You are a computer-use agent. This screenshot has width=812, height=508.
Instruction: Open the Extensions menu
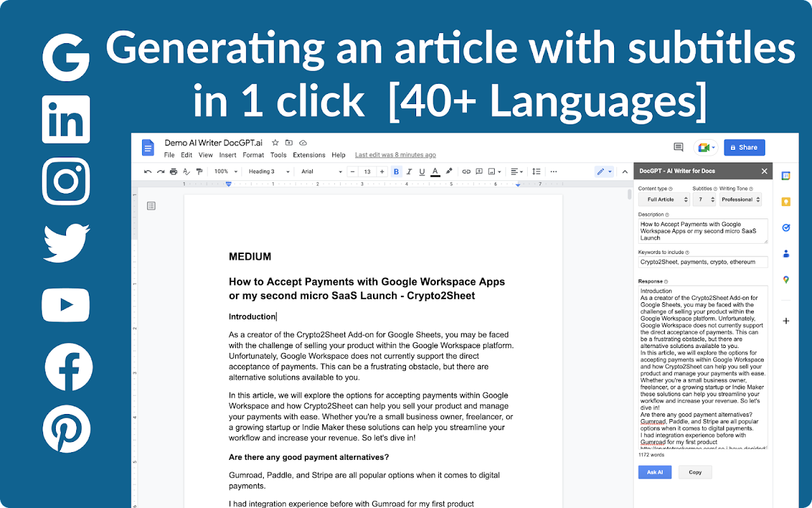coord(309,155)
